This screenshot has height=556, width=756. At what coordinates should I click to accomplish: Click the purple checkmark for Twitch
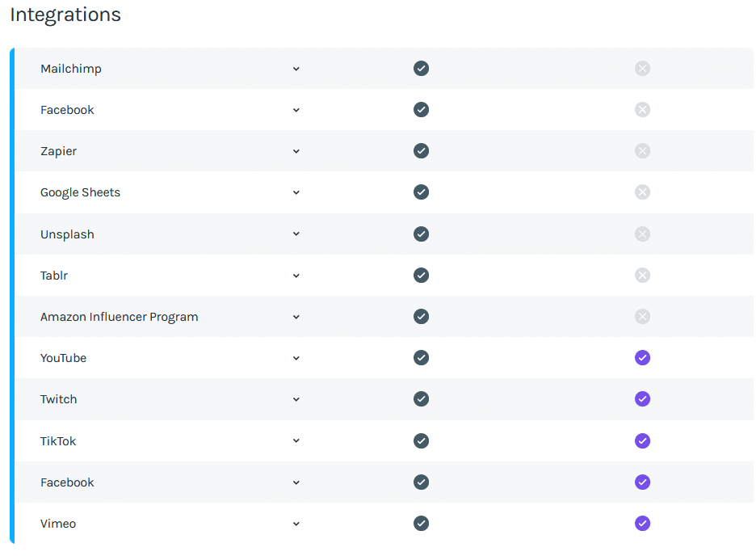(642, 398)
